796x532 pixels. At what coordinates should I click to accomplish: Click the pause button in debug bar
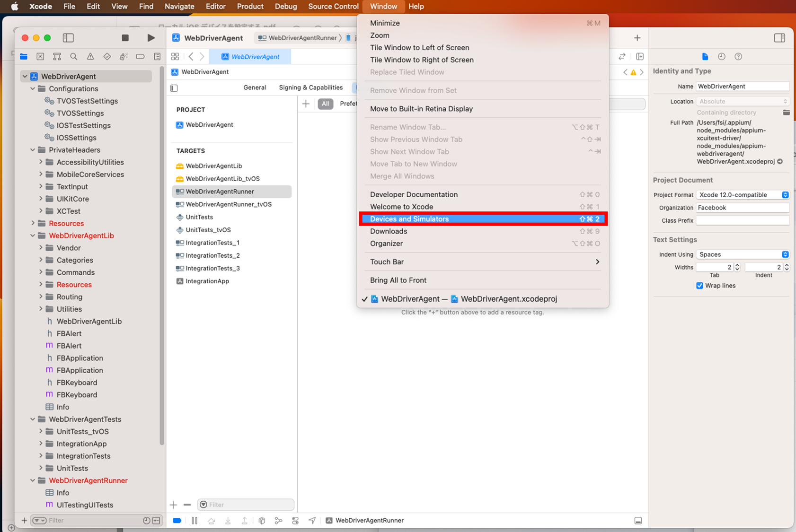pyautogui.click(x=195, y=521)
